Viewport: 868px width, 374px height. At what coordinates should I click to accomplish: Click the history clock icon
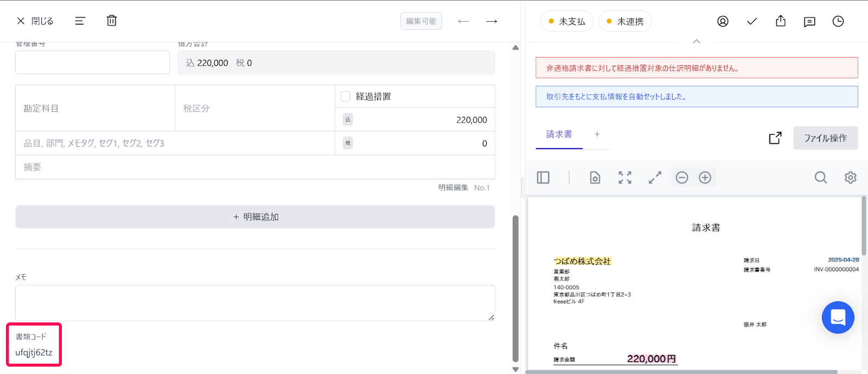pos(838,21)
